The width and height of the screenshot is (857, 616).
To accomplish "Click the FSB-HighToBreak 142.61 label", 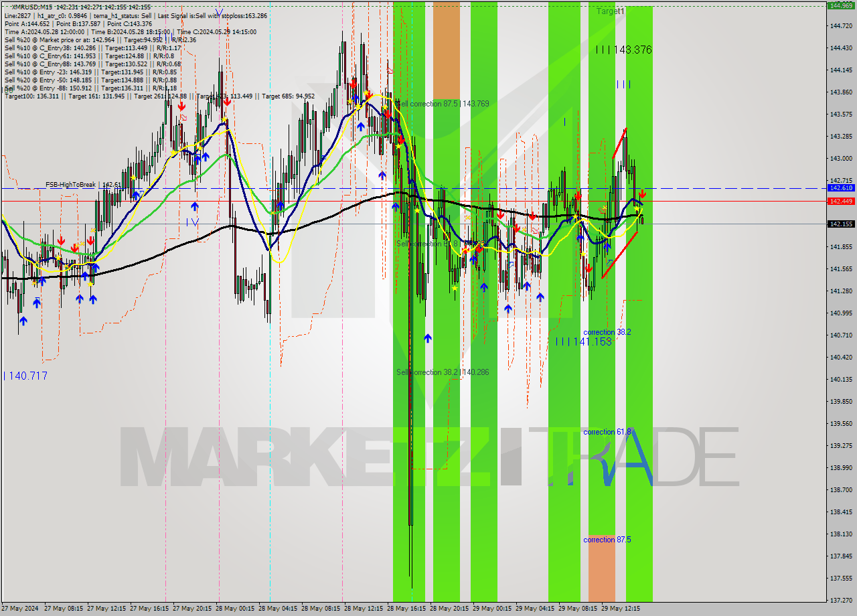I will 83,184.
